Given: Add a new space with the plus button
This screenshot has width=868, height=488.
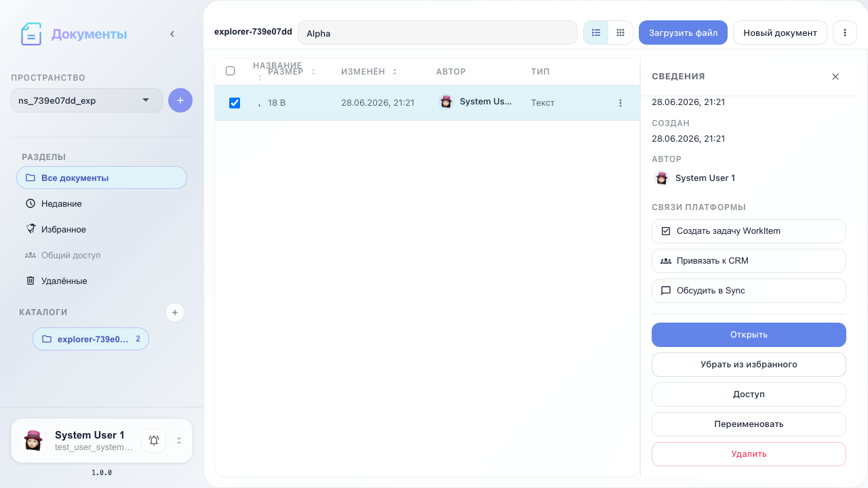Looking at the screenshot, I should pos(180,100).
